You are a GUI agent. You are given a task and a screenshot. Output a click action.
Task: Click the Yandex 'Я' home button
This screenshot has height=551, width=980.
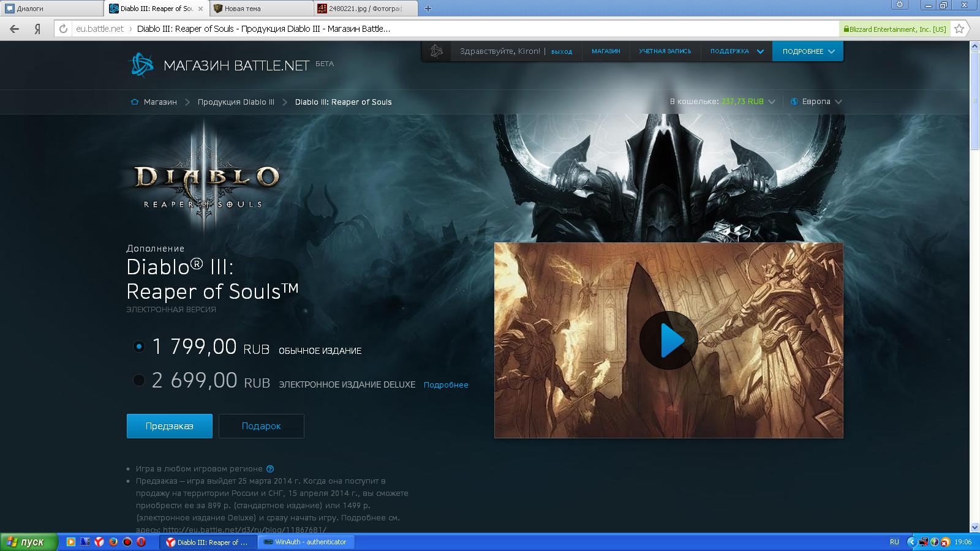(37, 29)
